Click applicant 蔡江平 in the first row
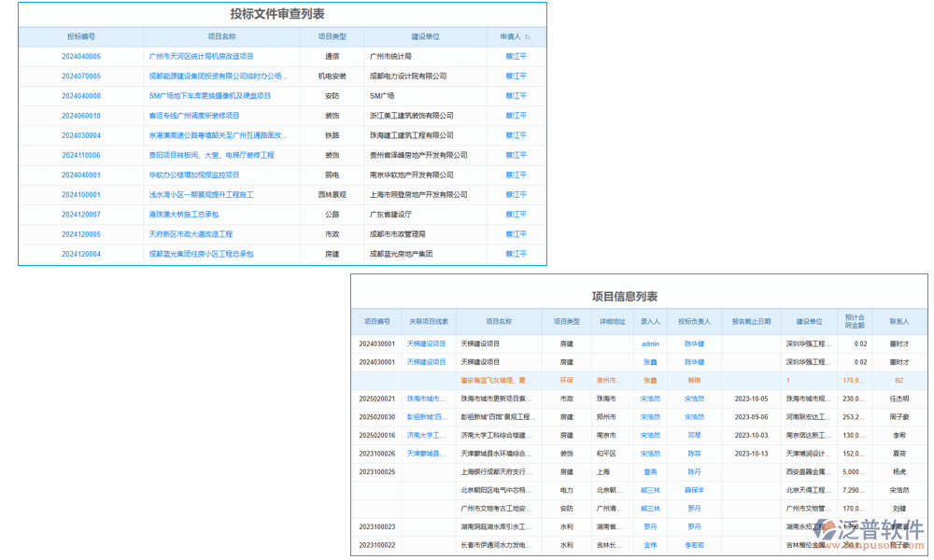The width and height of the screenshot is (934, 560). coord(515,56)
